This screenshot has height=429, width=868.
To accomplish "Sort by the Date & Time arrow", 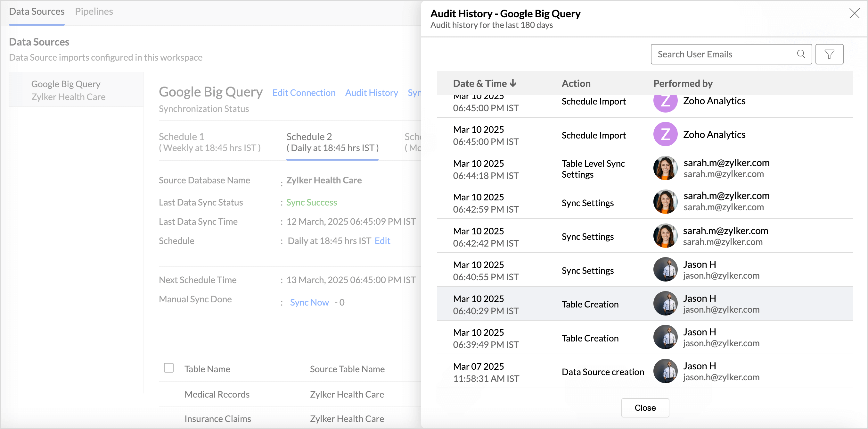I will pyautogui.click(x=513, y=83).
